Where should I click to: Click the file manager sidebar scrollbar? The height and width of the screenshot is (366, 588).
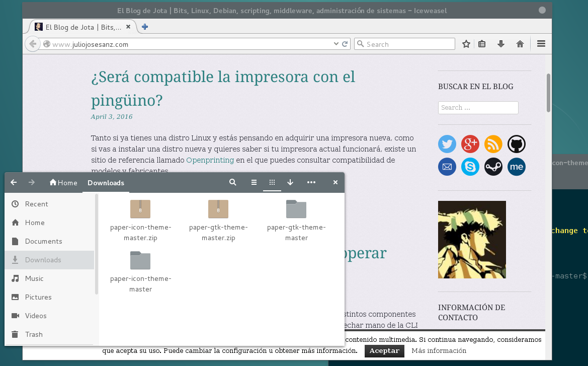click(97, 244)
